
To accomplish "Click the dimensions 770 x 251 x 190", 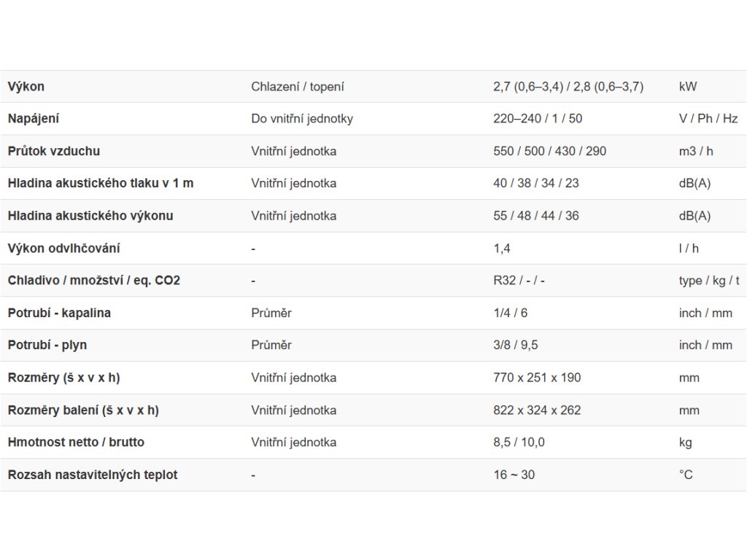I will click(537, 378).
